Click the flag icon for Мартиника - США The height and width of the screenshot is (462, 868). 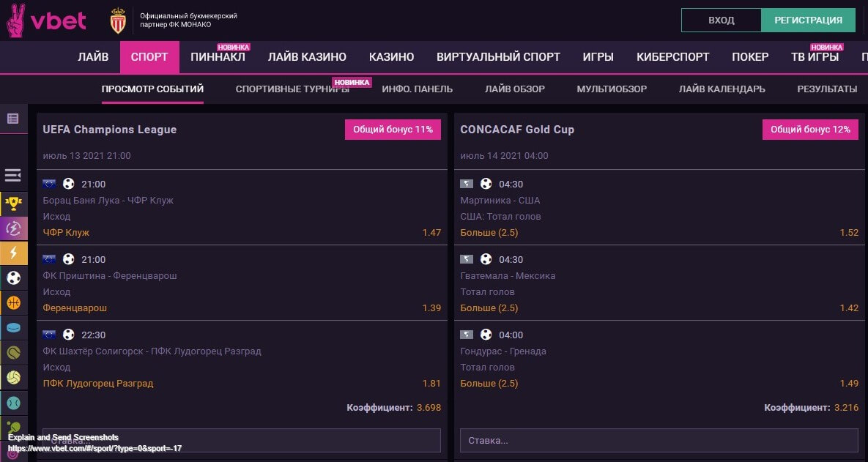[467, 184]
